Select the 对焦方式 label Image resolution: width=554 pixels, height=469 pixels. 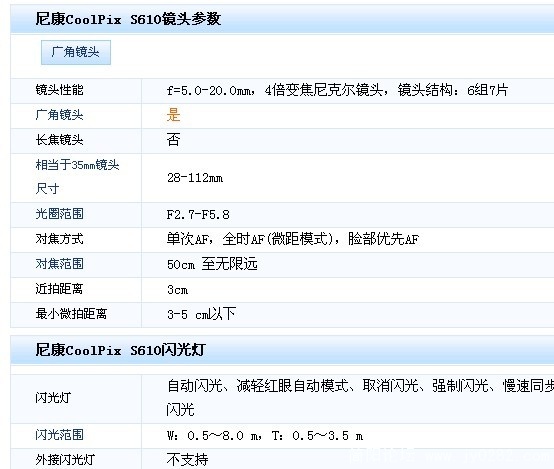[59, 239]
